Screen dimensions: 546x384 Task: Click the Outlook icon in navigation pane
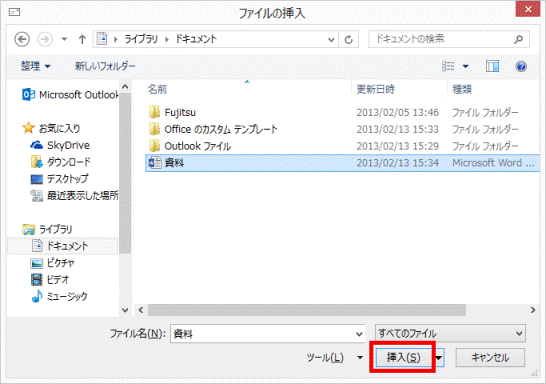28,95
